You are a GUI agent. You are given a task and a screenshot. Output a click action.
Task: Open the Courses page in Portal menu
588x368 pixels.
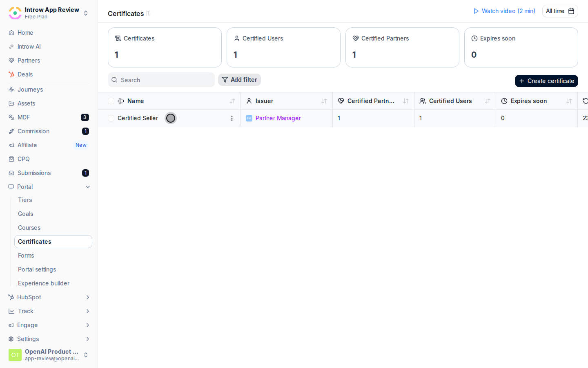coord(29,228)
